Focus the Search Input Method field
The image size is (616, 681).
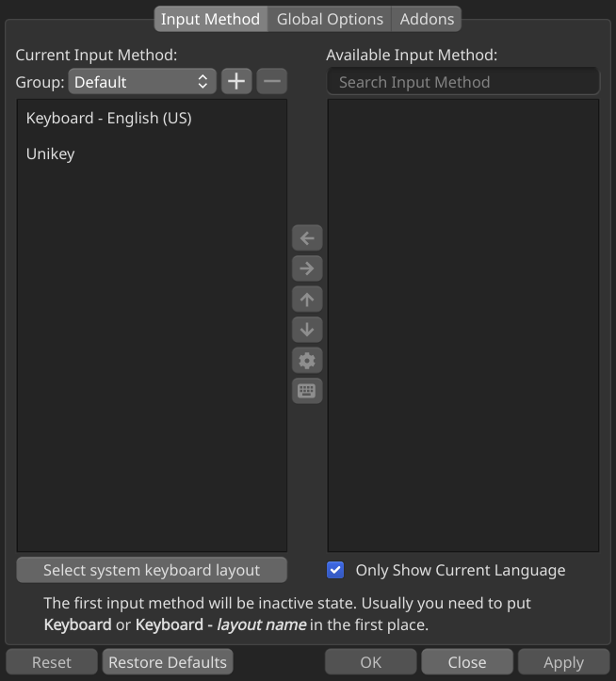pos(462,82)
